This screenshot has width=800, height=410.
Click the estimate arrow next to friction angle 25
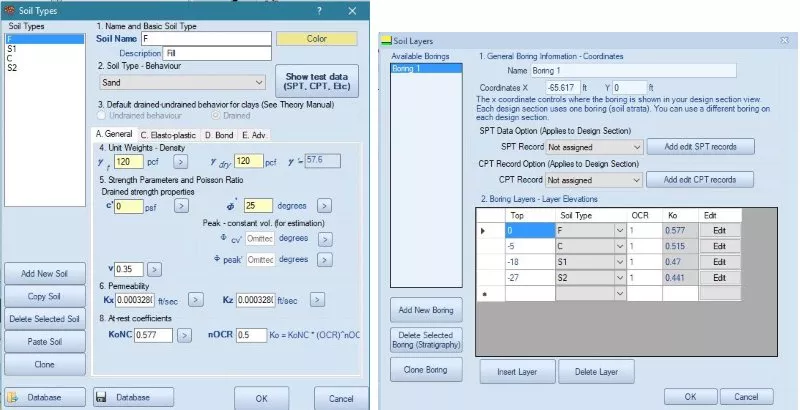point(324,206)
